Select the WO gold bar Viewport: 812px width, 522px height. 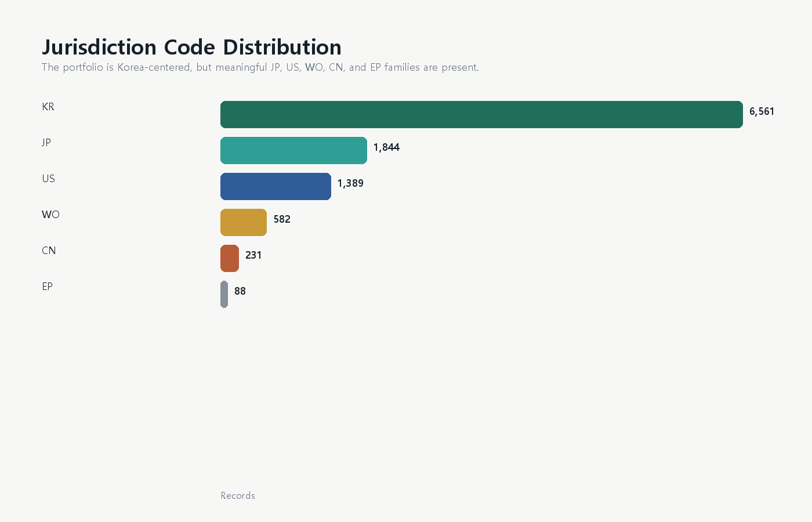pos(244,222)
